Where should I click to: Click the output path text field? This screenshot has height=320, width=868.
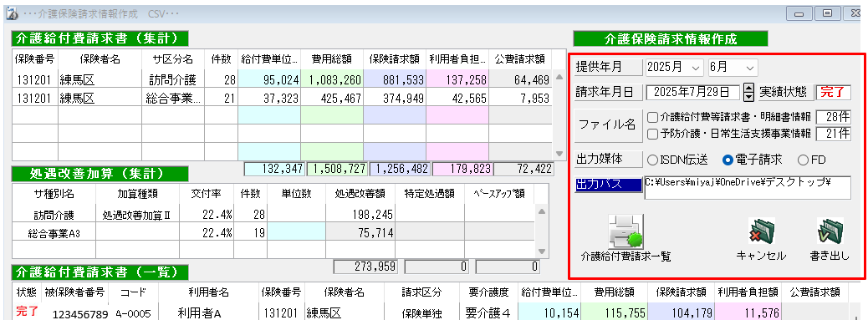pyautogui.click(x=748, y=187)
